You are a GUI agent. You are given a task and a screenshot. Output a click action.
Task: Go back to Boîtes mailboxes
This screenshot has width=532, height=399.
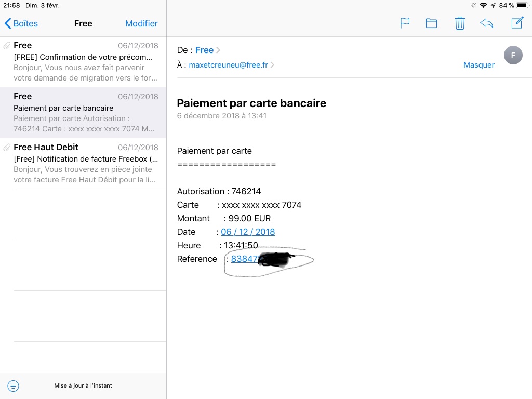pyautogui.click(x=21, y=23)
